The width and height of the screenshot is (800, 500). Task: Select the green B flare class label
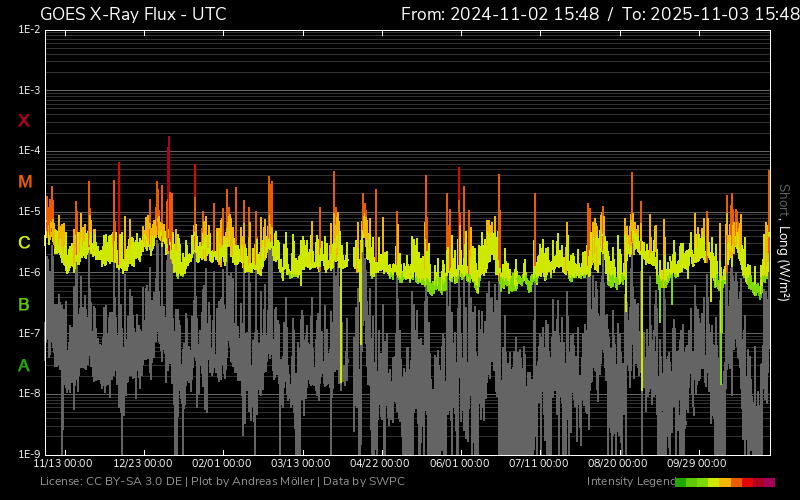(24, 304)
